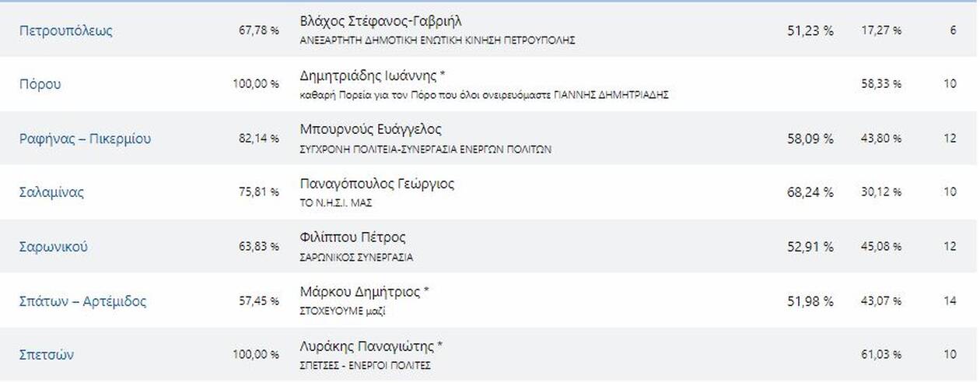Click the Ραφήνας – Πικερμίου link
Screen dimensions: 980x383
[x=86, y=139]
